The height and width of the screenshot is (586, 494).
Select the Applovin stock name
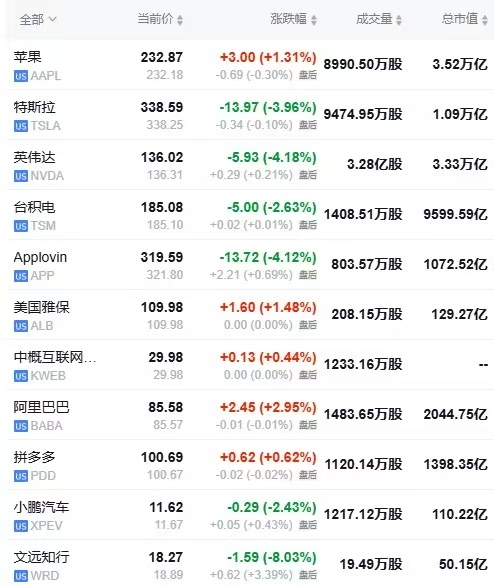(40, 258)
